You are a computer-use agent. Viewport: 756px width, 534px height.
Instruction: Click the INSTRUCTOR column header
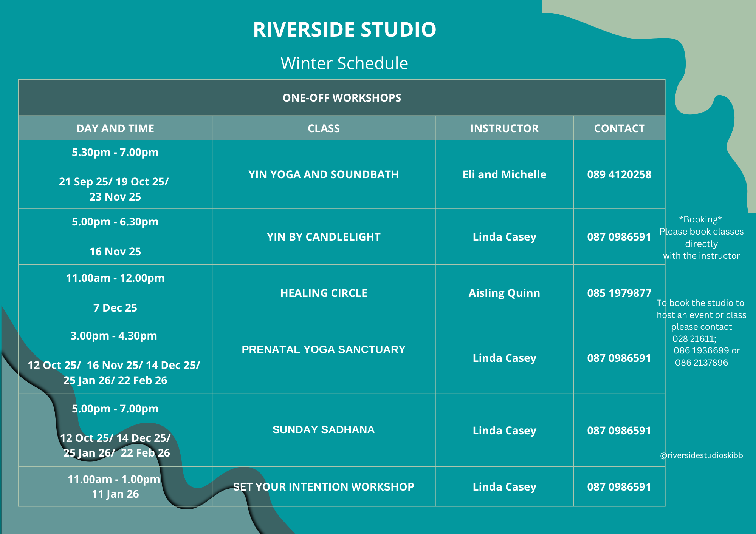click(504, 128)
